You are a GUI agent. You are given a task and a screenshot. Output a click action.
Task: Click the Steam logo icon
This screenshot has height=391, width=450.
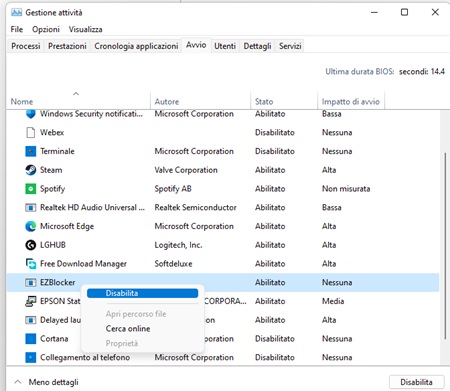click(31, 170)
